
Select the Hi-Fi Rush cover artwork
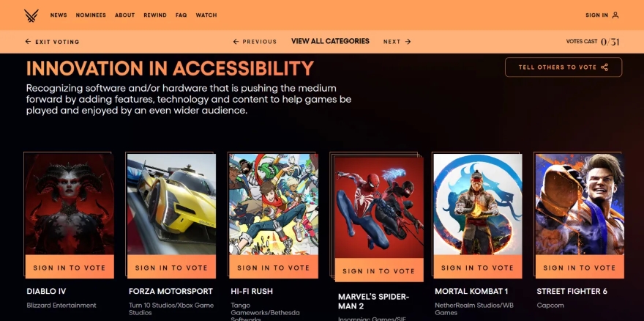point(274,204)
